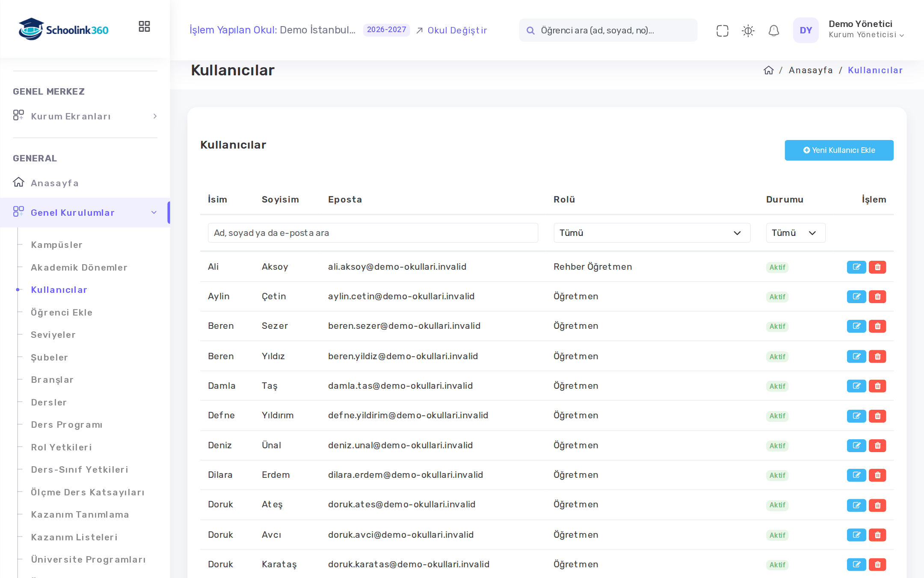Enter fullscreen mode via the header icon
This screenshot has width=924, height=578.
click(x=722, y=30)
